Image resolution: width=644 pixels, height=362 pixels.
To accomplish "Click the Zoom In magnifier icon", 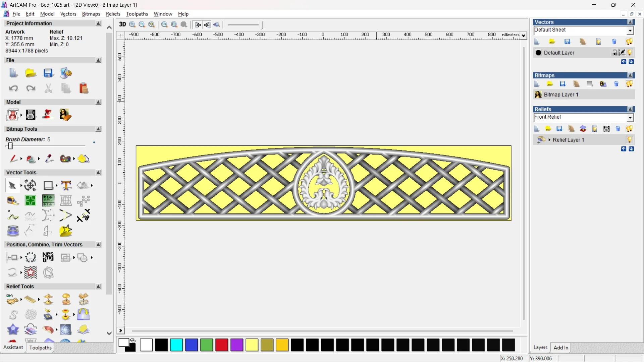I will point(132,24).
